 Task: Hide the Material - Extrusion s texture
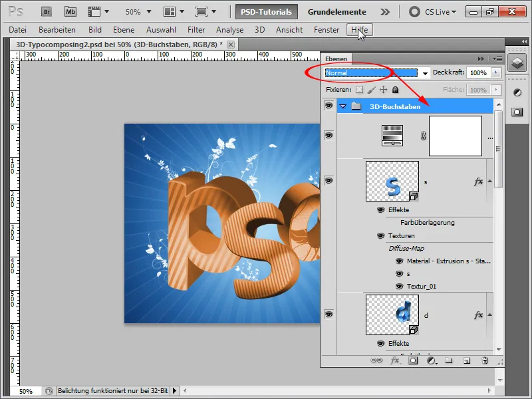tap(400, 261)
